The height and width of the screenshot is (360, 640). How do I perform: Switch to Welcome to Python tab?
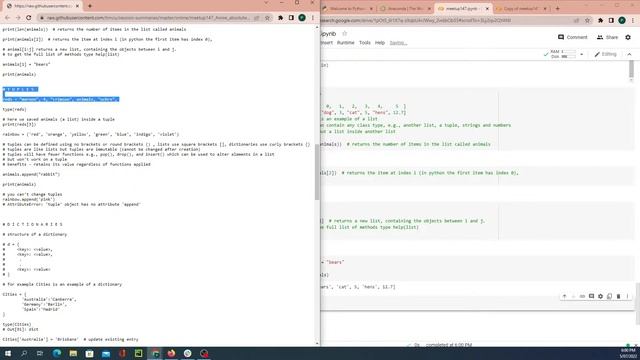pyautogui.click(x=347, y=8)
